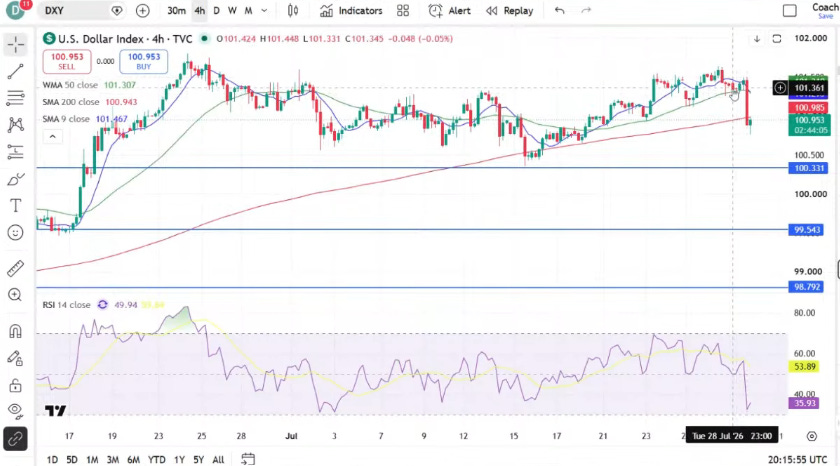Click the 20:15:55 UTC timezone clock
Viewport: 840px width, 466px height.
pos(797,460)
